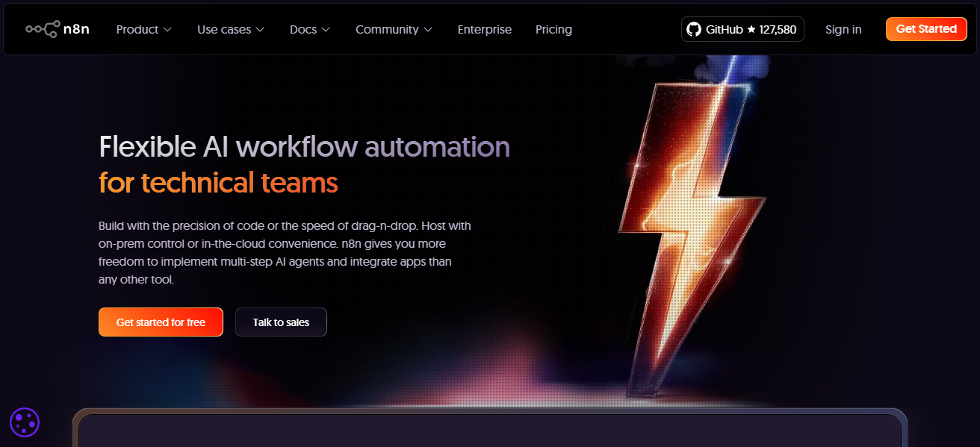Open the Community menu
The image size is (980, 447).
click(394, 29)
